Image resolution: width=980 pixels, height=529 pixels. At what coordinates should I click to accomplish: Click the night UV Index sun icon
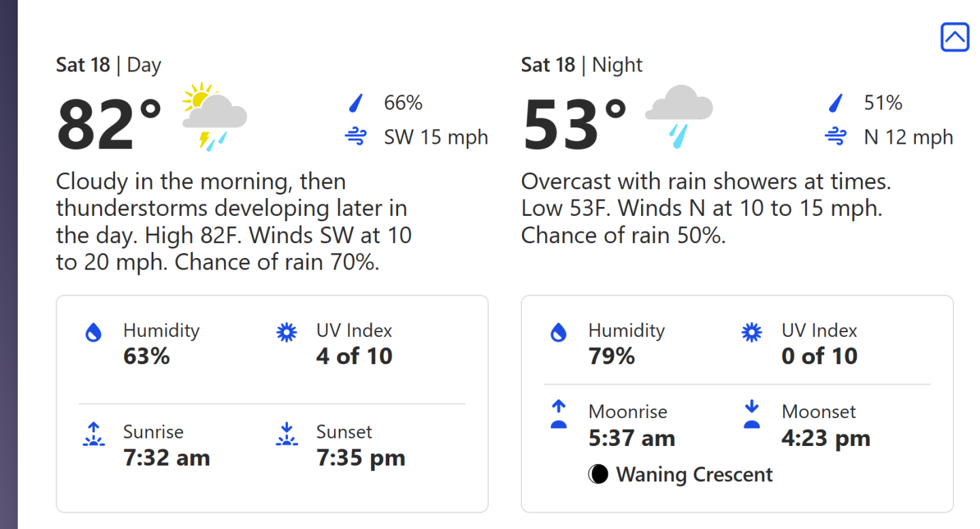pos(752,332)
